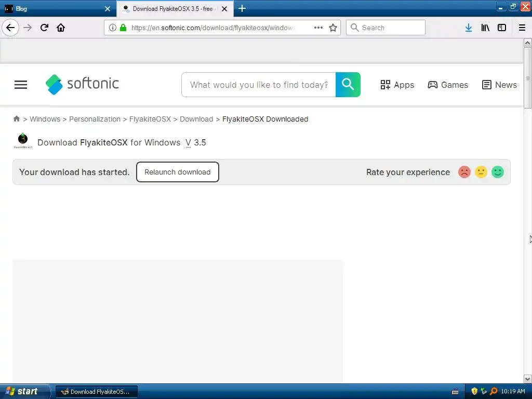Follow the FlyakiteOSX breadcrumb link
The image size is (532, 399).
click(150, 119)
